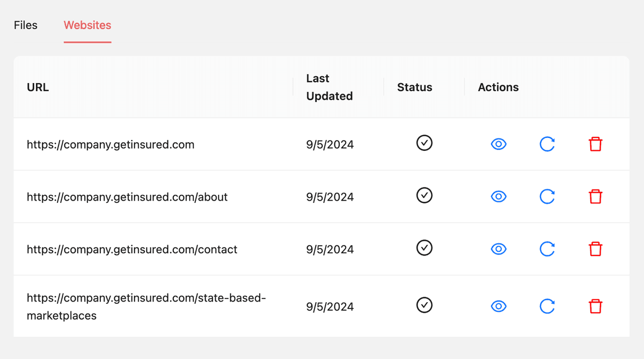Viewport: 644px width, 359px height.
Task: Click the status checkmark for company.getinsured.com
Action: 424,143
